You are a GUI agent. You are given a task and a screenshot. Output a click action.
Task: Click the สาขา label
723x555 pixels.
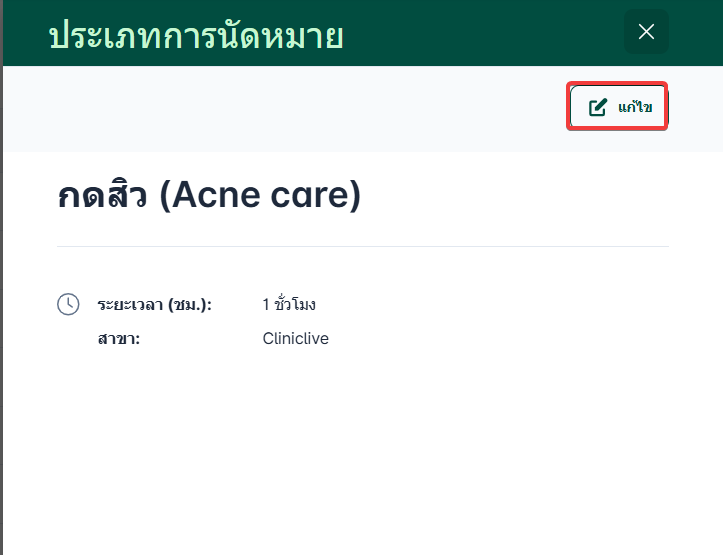tap(118, 339)
